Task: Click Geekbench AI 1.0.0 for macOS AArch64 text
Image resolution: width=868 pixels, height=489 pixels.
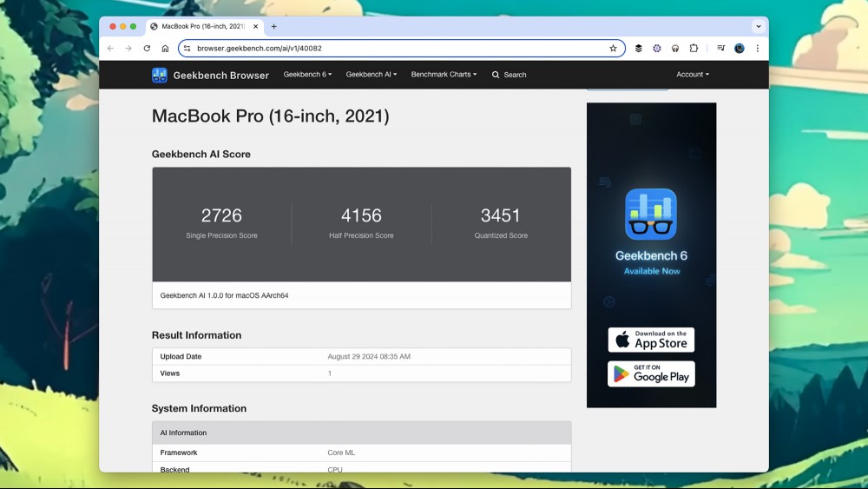Action: [224, 295]
